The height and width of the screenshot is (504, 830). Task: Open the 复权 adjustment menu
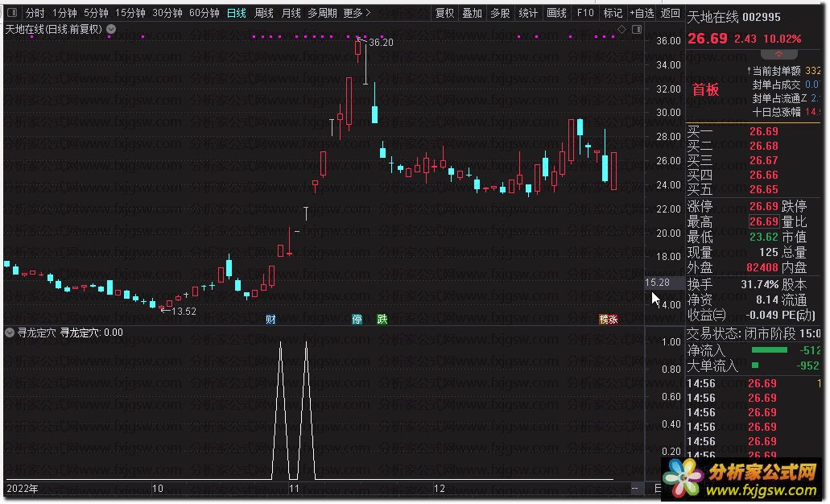(x=444, y=13)
